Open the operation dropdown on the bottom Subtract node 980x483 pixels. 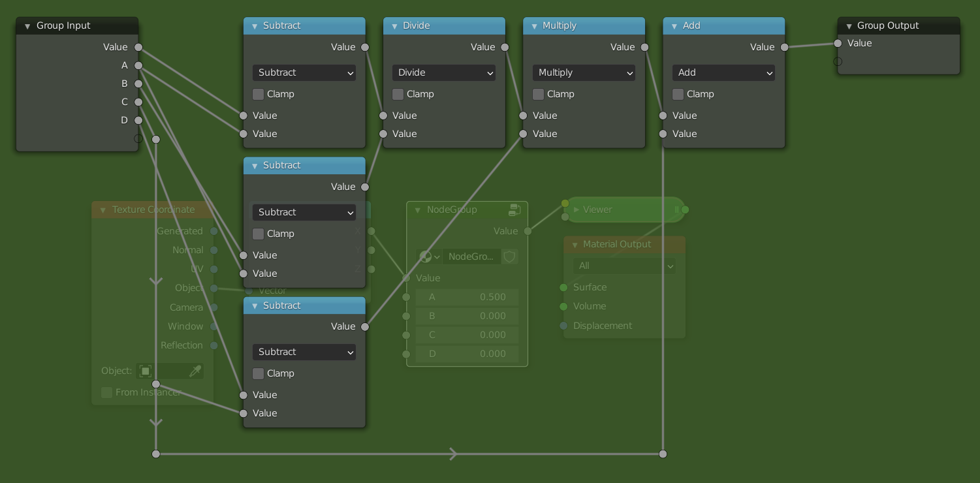304,352
